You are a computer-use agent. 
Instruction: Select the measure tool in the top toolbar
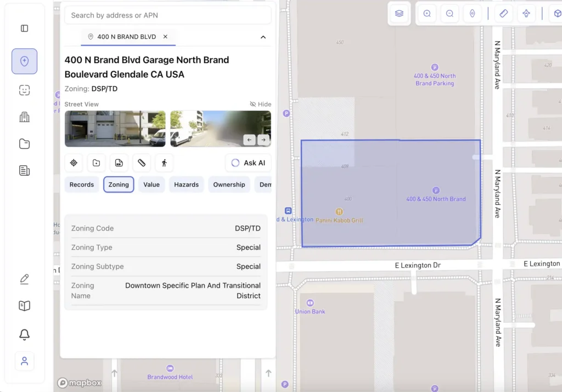pyautogui.click(x=504, y=13)
